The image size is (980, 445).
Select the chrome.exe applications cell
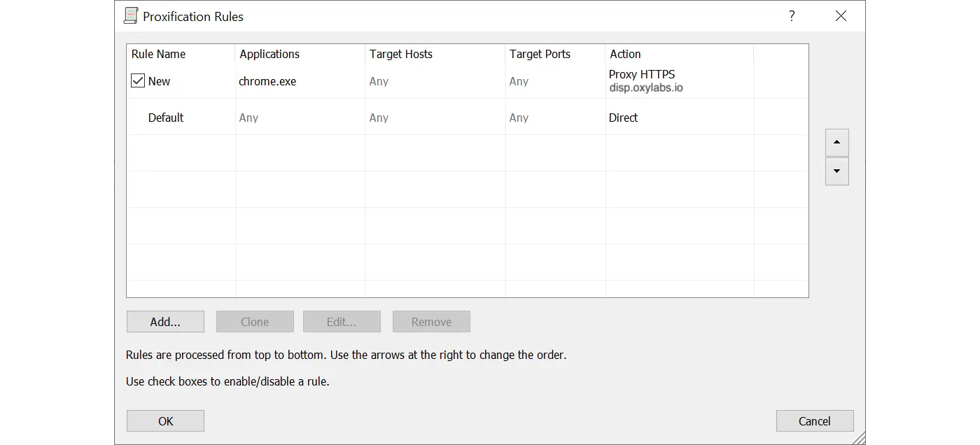[x=267, y=81]
